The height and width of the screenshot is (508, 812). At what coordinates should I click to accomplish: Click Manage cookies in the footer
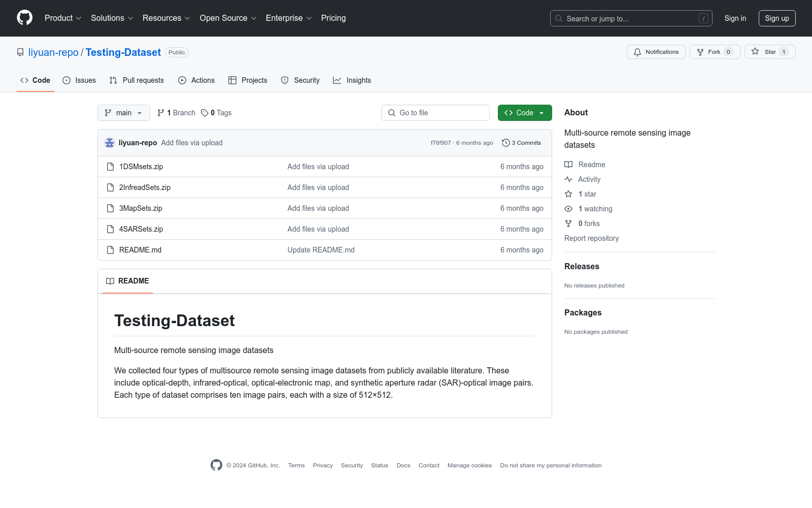pos(469,465)
